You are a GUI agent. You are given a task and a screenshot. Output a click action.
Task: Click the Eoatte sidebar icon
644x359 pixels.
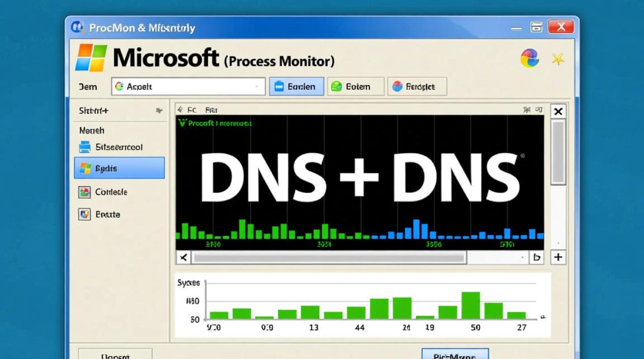[x=84, y=214]
